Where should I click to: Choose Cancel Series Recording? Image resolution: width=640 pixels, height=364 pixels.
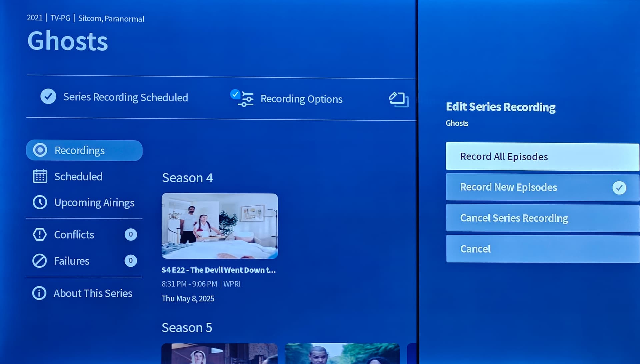click(542, 218)
